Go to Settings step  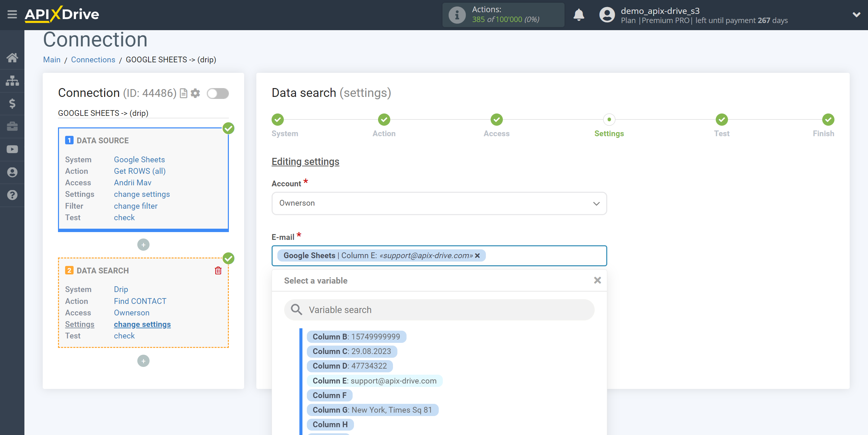click(x=609, y=120)
